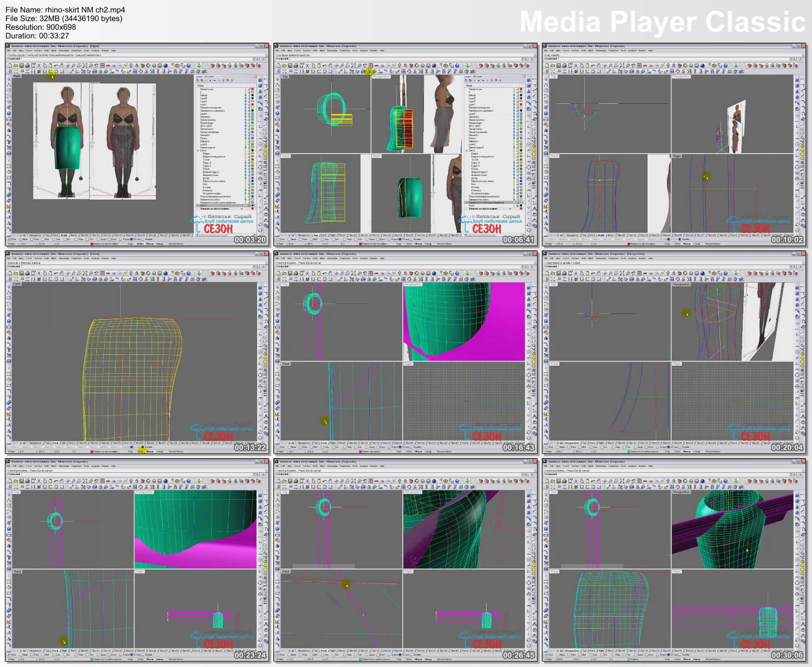The width and height of the screenshot is (812, 667).
Task: Toggle End osnap checkbox in 00:03:20 frame
Action: pos(9,240)
